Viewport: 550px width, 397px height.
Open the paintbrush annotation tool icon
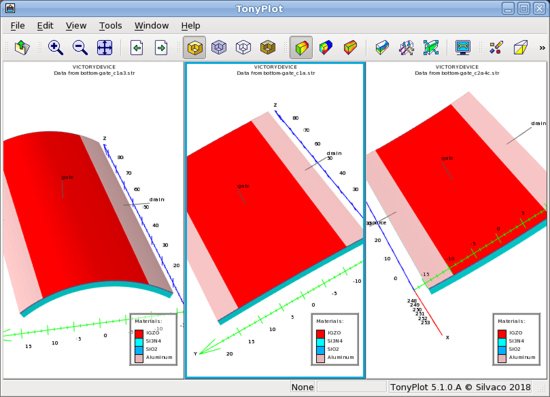[496, 47]
